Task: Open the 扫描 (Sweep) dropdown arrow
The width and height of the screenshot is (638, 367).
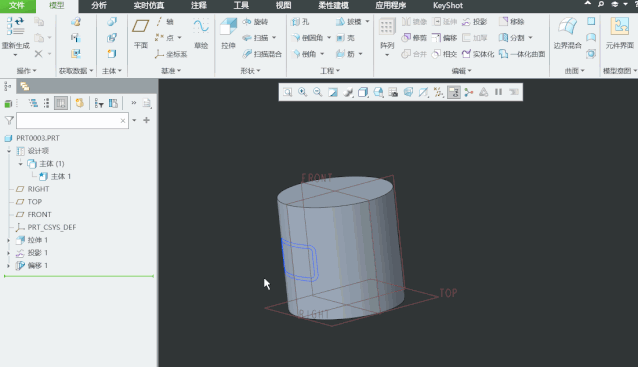Action: (x=274, y=38)
